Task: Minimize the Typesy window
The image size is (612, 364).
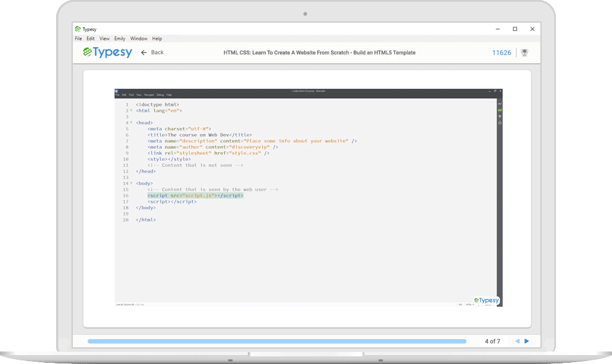Action: pos(497,29)
